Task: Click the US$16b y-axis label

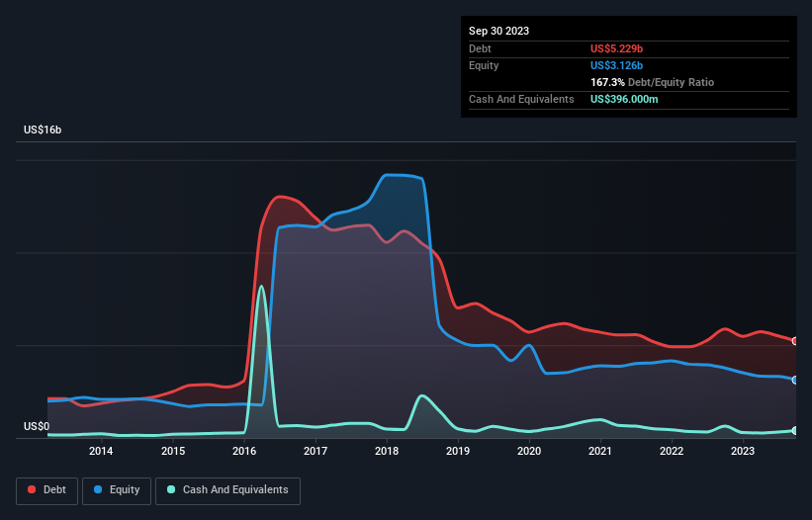Action: tap(43, 130)
